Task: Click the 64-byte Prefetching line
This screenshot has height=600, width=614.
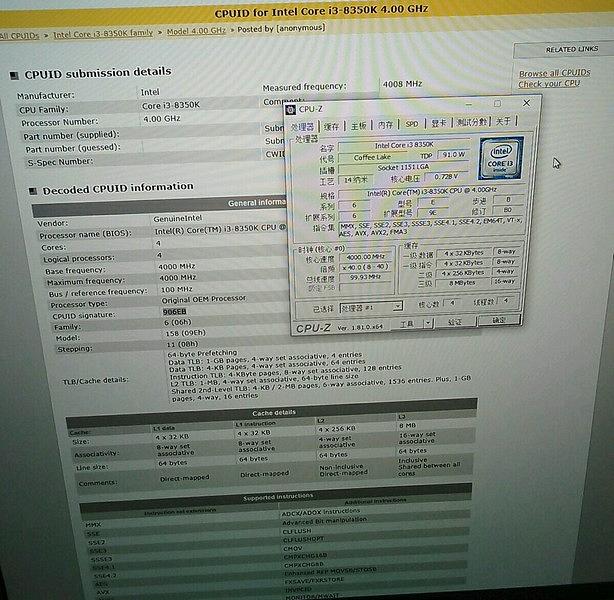Action: click(x=202, y=353)
